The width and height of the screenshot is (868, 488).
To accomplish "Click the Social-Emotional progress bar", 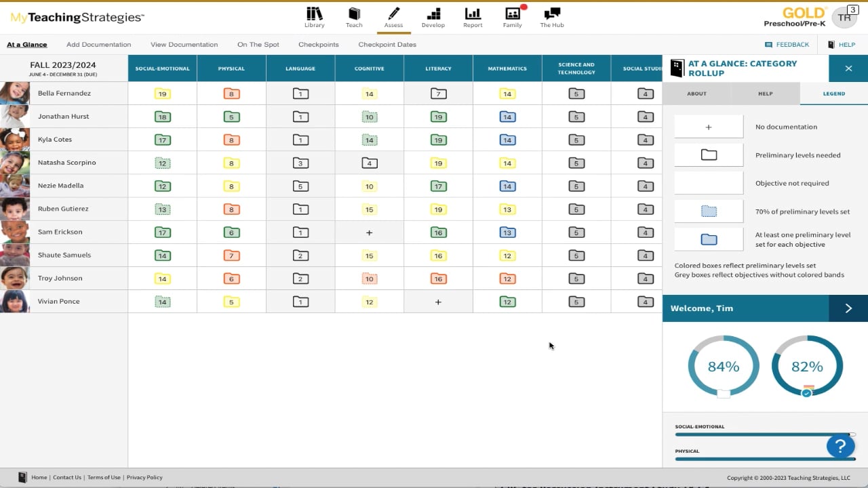I will (x=765, y=434).
